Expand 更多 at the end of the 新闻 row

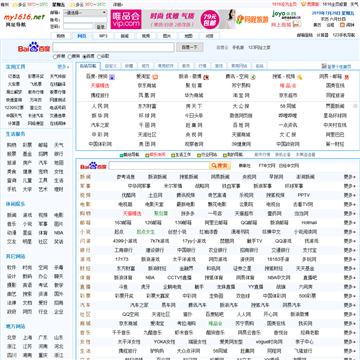tap(350, 177)
